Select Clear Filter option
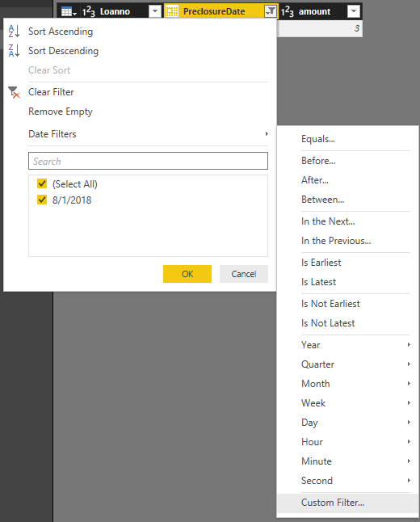Screen dimensions: 420x522 (51, 92)
